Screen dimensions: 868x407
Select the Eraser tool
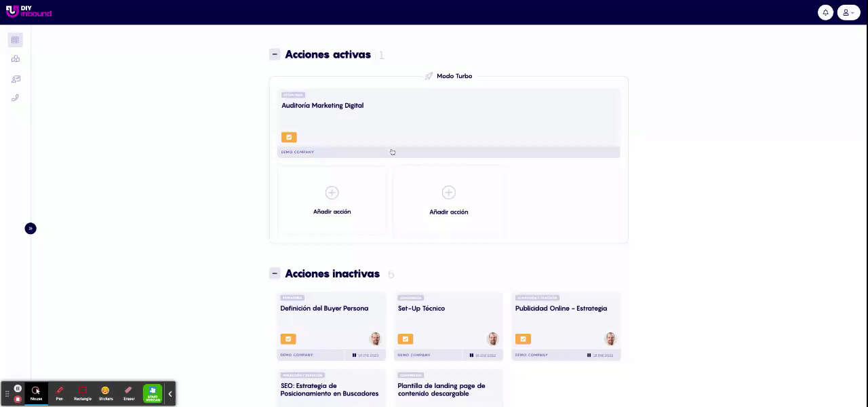[x=129, y=393]
